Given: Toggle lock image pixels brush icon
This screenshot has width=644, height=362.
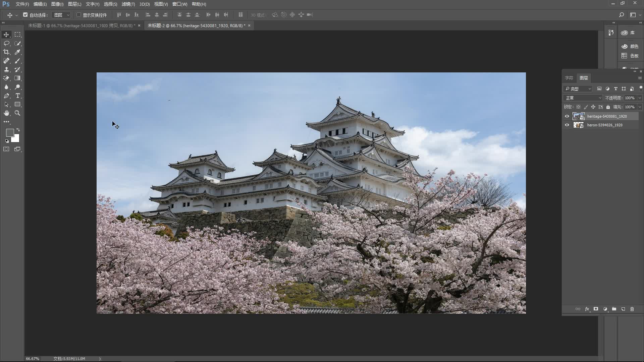Looking at the screenshot, I should point(586,107).
